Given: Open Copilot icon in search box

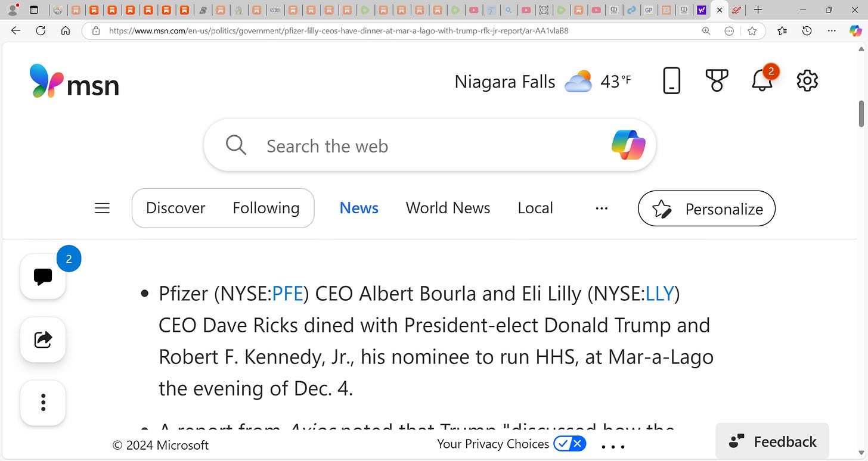Looking at the screenshot, I should pyautogui.click(x=628, y=145).
